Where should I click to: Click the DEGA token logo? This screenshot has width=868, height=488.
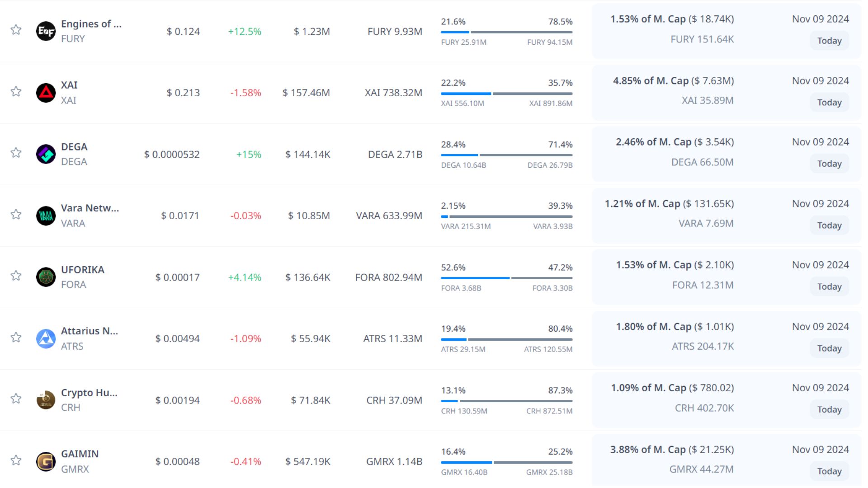[46, 154]
